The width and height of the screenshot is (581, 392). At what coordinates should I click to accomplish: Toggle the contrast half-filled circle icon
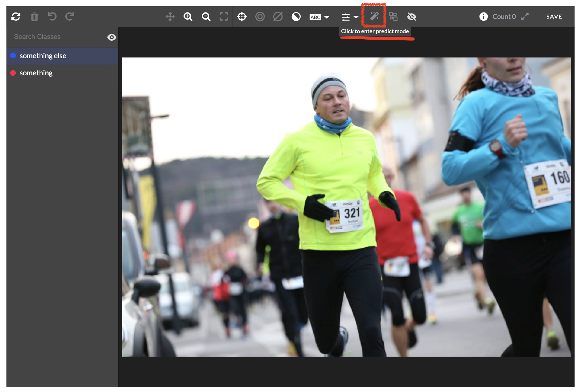click(296, 17)
